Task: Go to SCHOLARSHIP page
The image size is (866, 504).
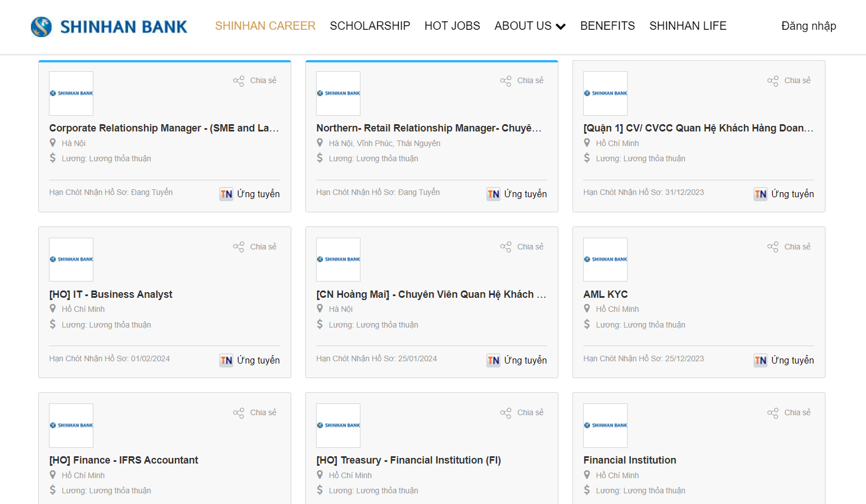Action: [x=370, y=26]
